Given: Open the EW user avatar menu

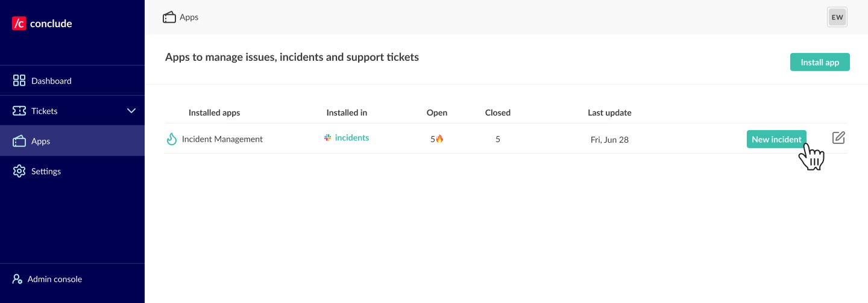Looking at the screenshot, I should [x=837, y=17].
